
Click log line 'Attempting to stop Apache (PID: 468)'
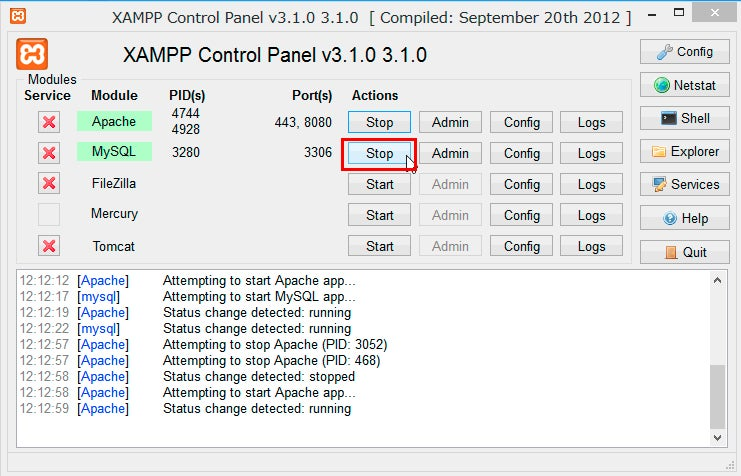pos(272,361)
